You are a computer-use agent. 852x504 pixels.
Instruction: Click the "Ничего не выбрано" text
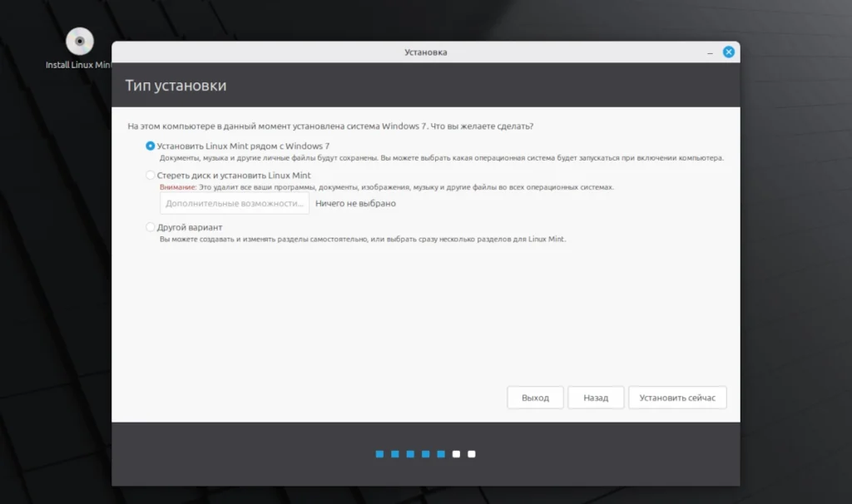(355, 203)
